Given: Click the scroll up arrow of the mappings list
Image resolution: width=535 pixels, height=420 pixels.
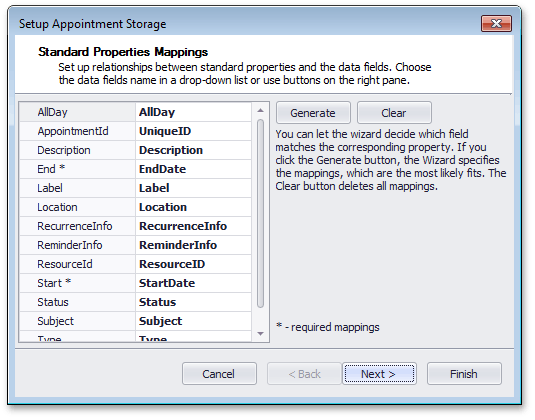Looking at the screenshot, I should (x=260, y=110).
